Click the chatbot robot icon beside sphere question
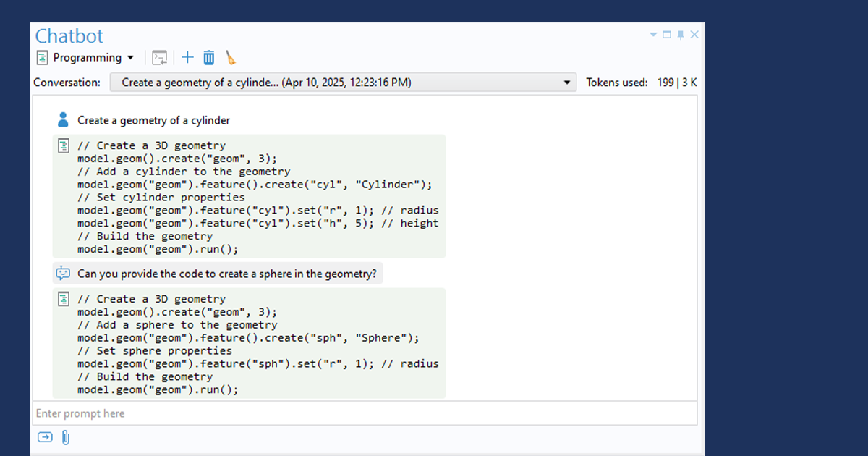This screenshot has width=868, height=456. (64, 274)
